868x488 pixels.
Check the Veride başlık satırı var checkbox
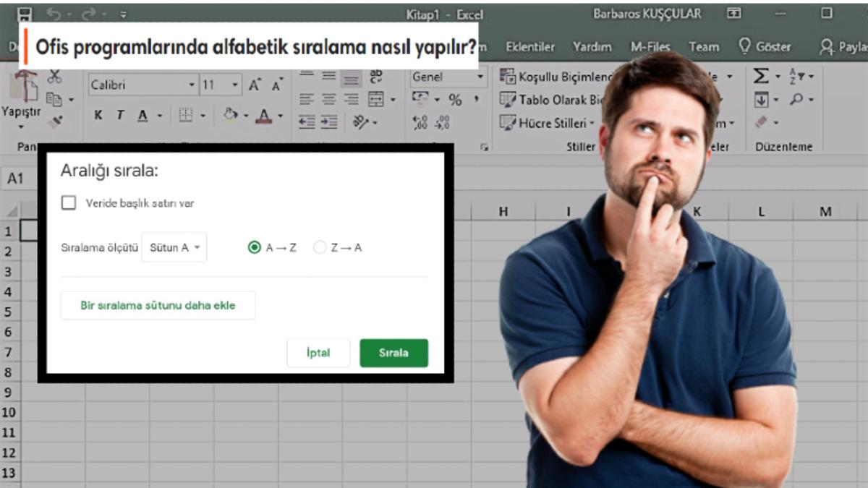69,203
